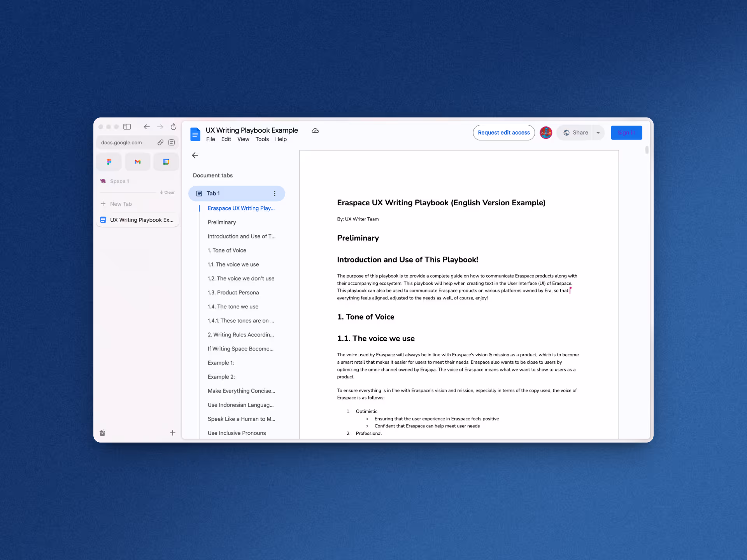
Task: Open site controls icon in address bar
Action: pos(172,142)
